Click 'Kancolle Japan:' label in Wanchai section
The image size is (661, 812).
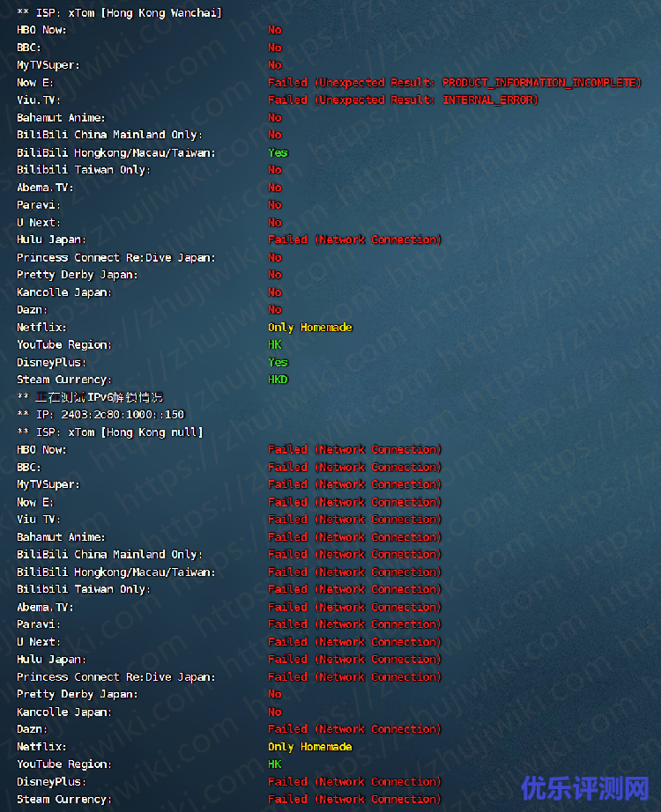(x=64, y=292)
